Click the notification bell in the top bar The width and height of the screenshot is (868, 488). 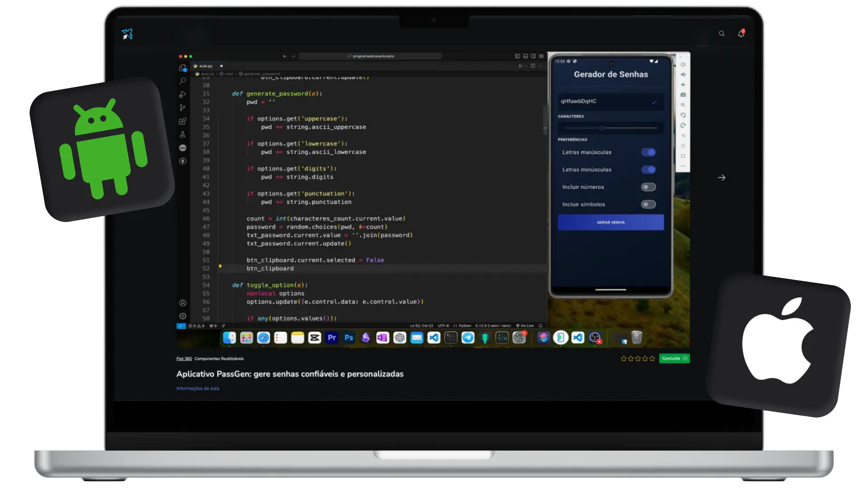pos(741,34)
